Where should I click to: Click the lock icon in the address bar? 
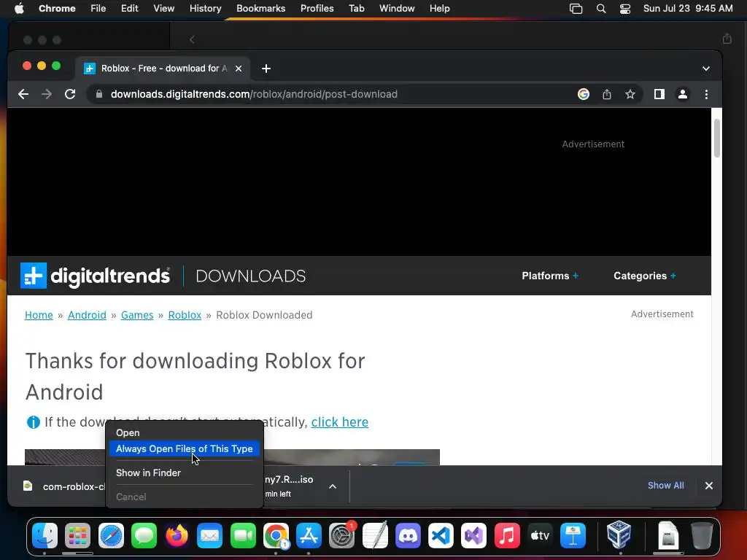(x=99, y=94)
